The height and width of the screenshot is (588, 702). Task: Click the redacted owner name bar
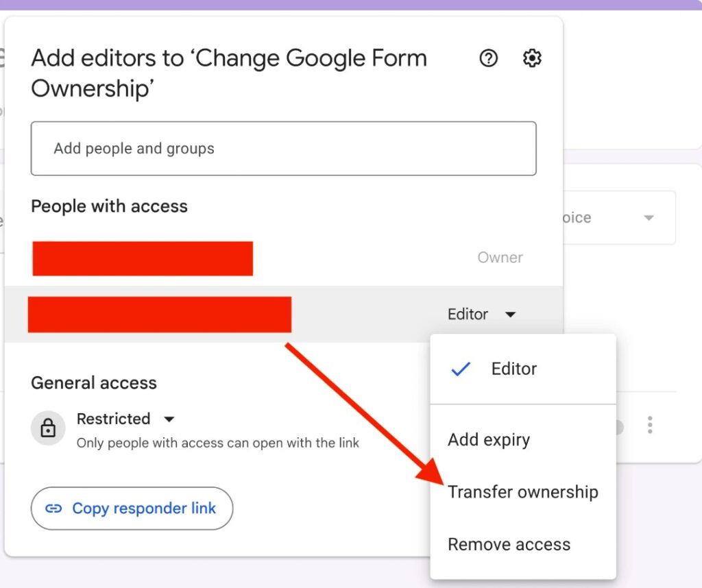(x=142, y=258)
